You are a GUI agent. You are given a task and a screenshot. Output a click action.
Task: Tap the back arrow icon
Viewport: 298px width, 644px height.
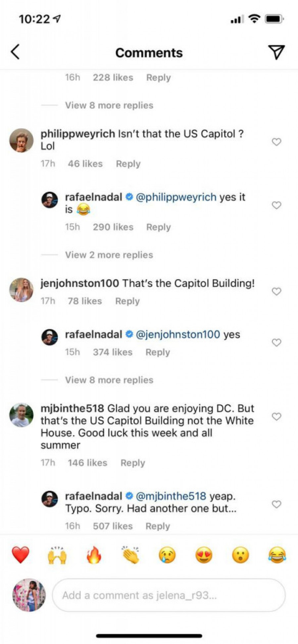(x=15, y=52)
